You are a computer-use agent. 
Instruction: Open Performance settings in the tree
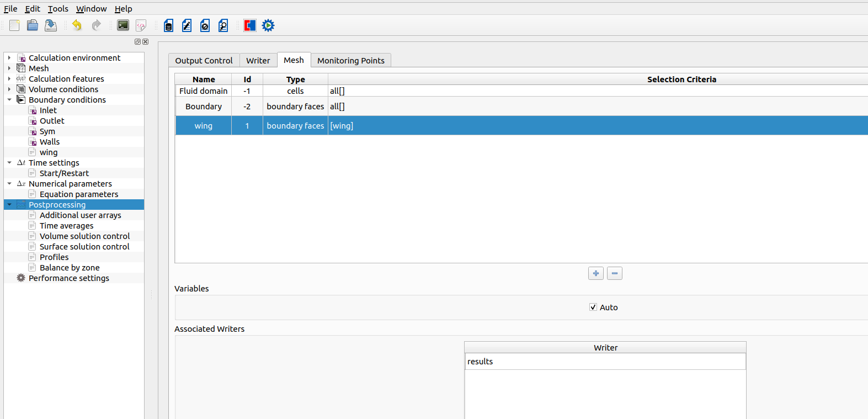(69, 278)
